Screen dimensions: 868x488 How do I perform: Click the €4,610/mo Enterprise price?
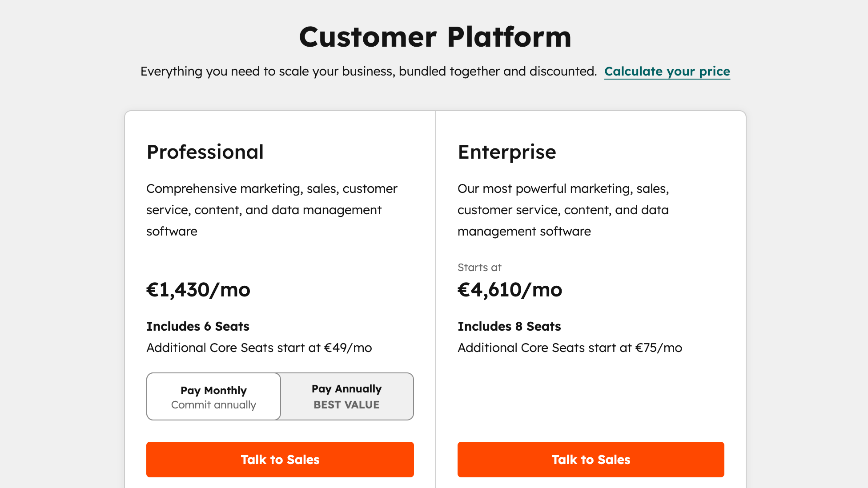pyautogui.click(x=510, y=290)
